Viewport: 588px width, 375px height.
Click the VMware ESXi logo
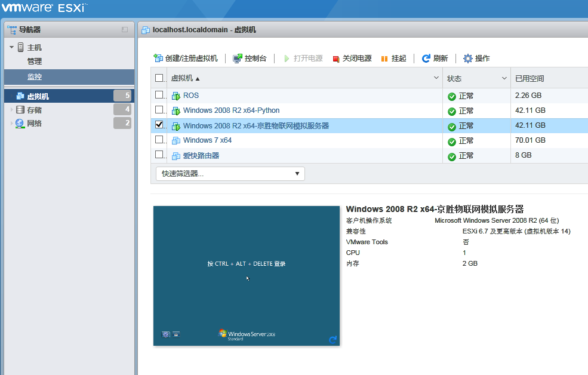coord(44,8)
